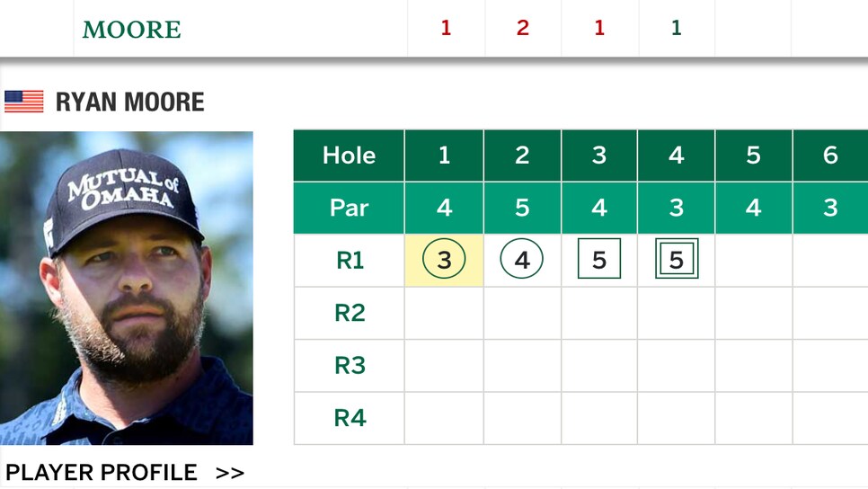Click the MOORE name in leaderboard row
This screenshot has height=489, width=868.
(x=132, y=30)
